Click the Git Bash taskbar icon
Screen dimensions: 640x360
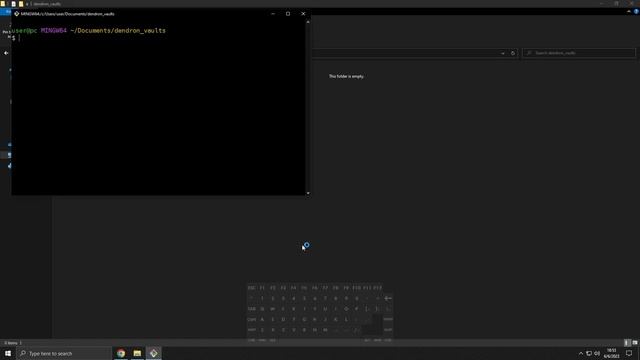tap(153, 353)
